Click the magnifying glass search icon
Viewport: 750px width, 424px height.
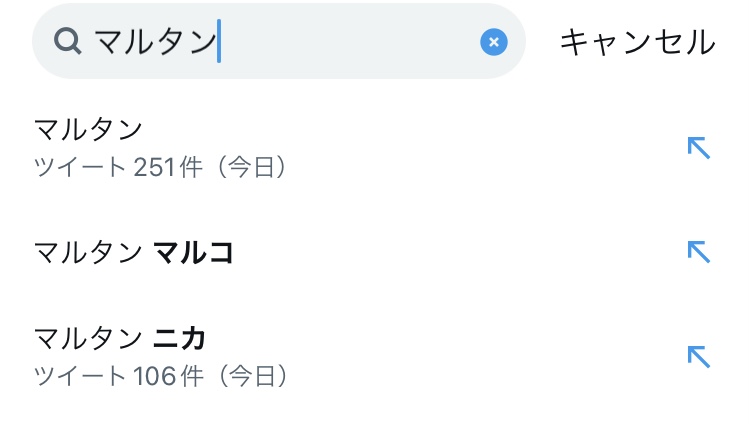pyautogui.click(x=68, y=42)
